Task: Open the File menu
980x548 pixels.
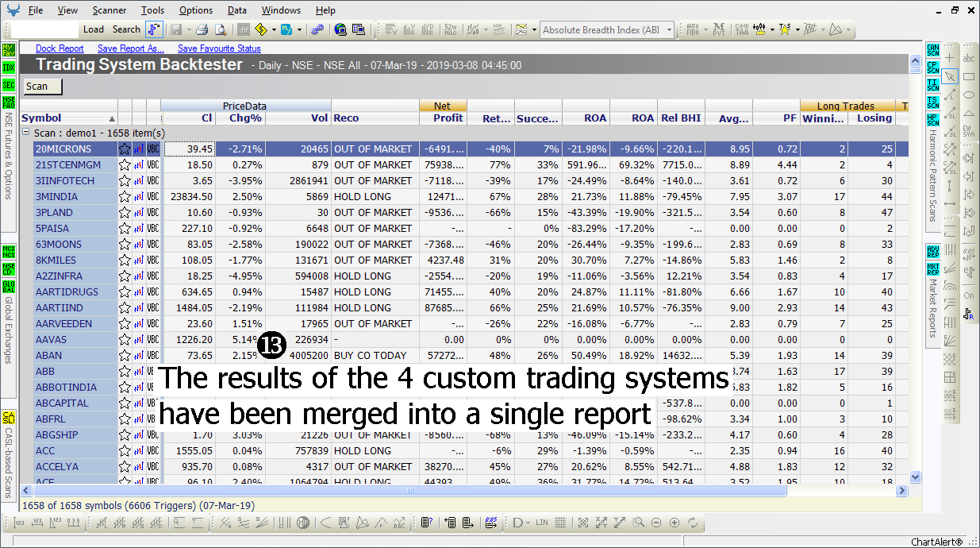Action: click(36, 10)
